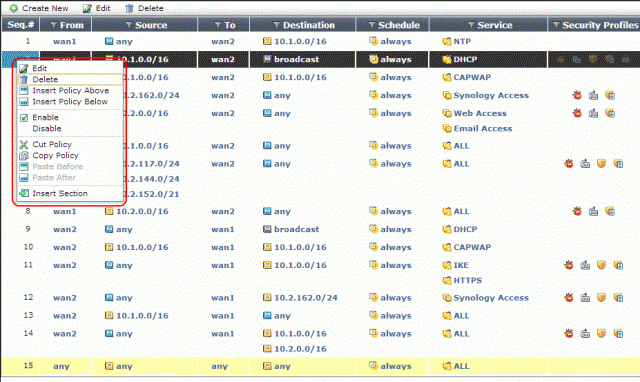Open filter on Destination column header
The height and width of the screenshot is (382, 640).
tap(276, 25)
